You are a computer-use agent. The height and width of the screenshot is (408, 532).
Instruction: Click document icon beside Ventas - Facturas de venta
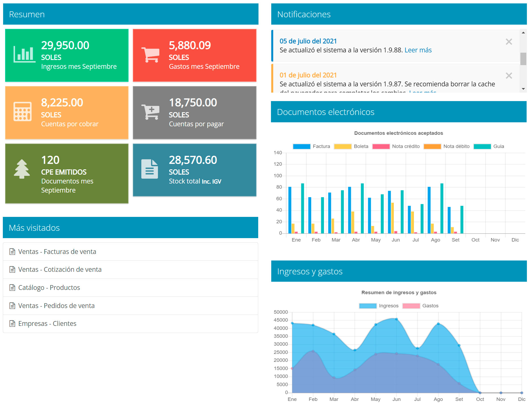coord(12,251)
